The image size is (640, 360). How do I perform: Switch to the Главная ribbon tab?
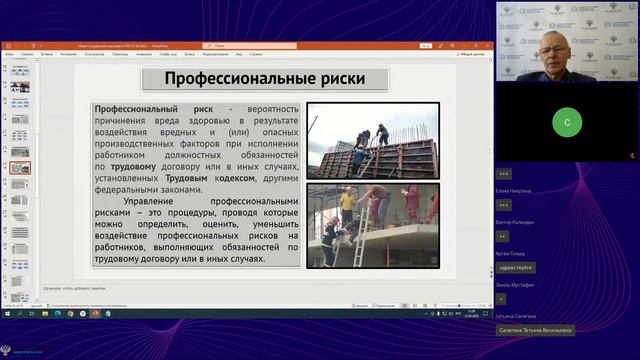coord(27,54)
